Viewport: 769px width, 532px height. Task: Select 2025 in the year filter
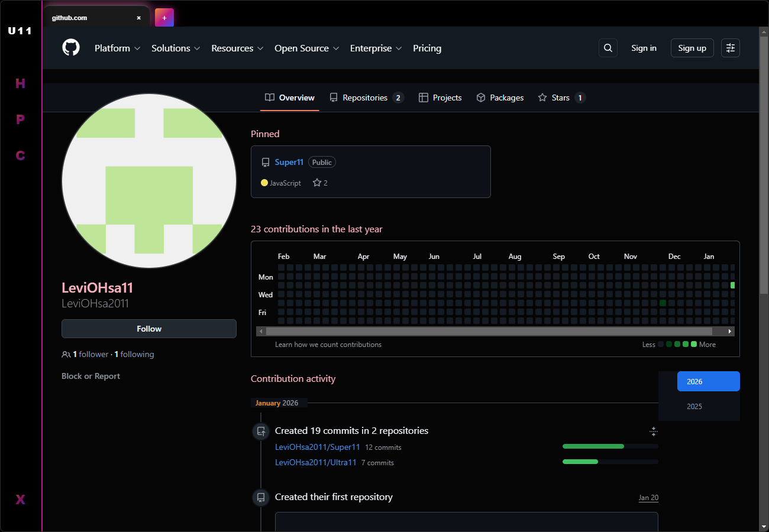pos(694,406)
